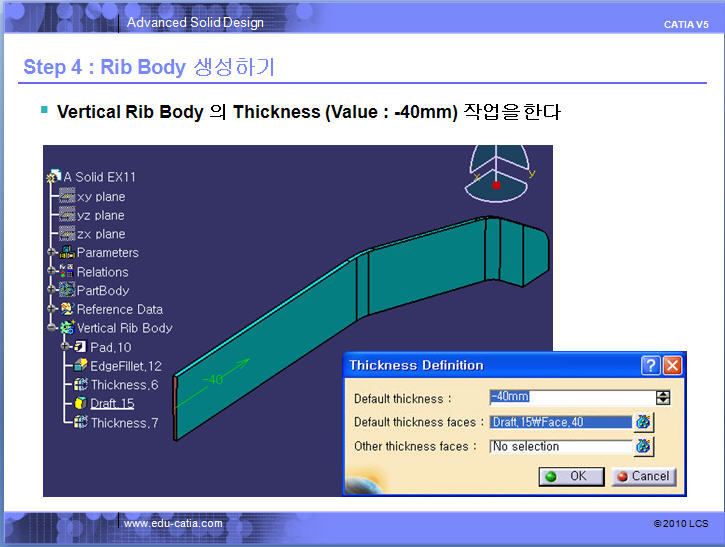
Task: Cancel the Thickness Definition dialog
Action: point(643,476)
